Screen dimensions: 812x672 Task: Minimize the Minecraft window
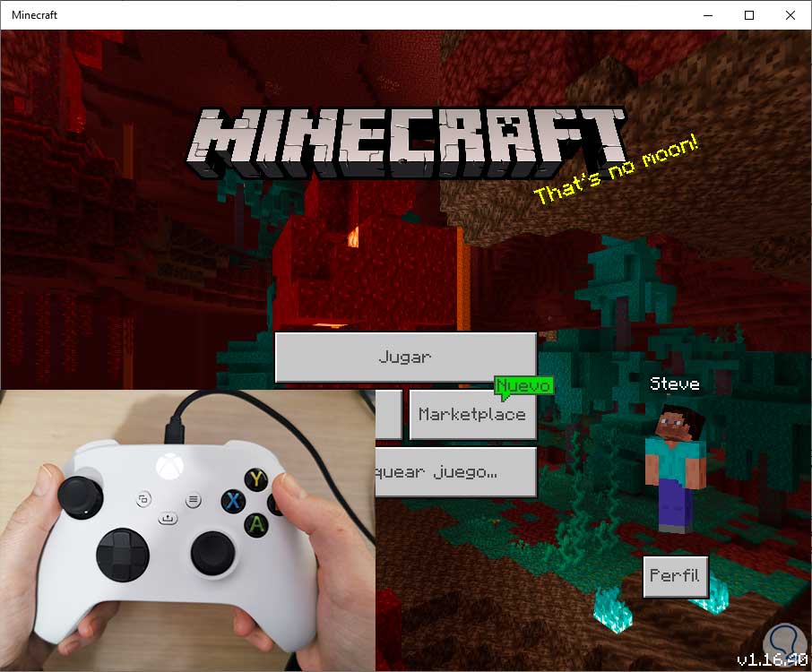(708, 15)
